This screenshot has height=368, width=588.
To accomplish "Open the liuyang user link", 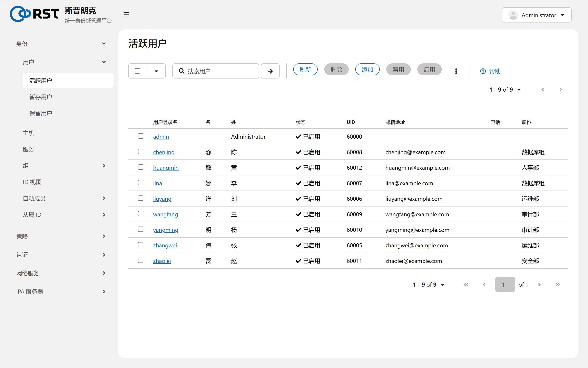I will coord(162,199).
